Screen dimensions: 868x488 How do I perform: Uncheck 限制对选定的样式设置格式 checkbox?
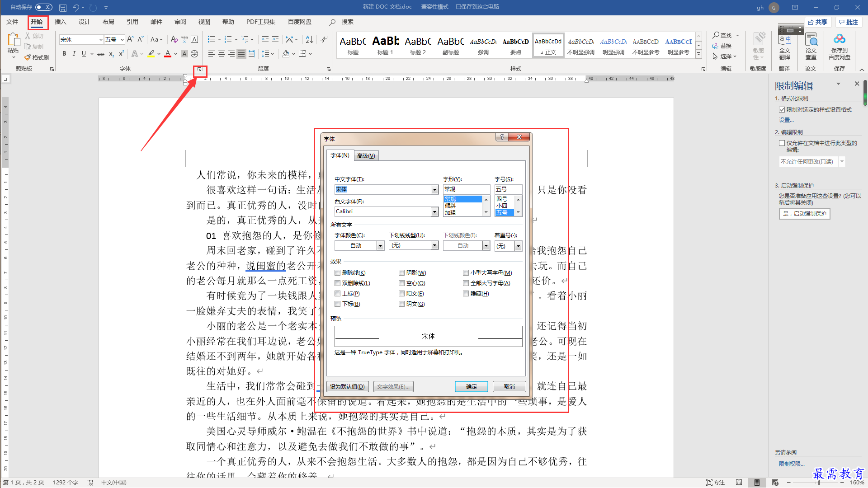coord(782,109)
